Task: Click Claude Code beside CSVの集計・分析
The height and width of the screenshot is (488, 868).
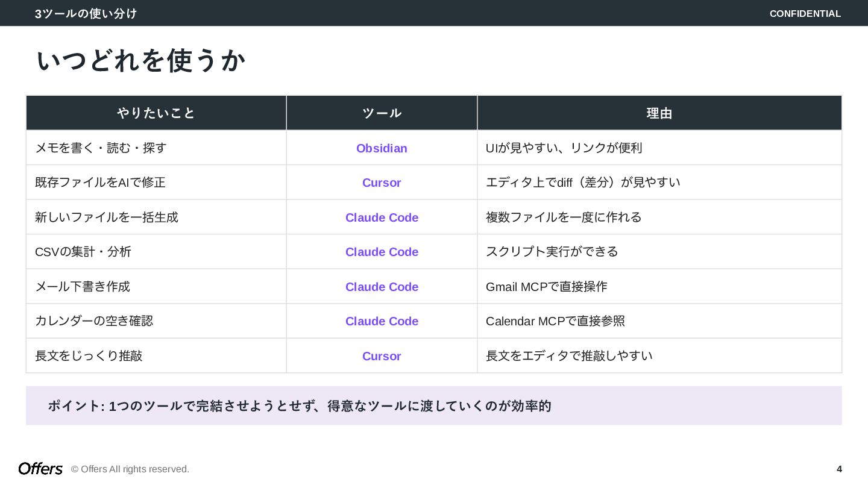Action: point(382,252)
